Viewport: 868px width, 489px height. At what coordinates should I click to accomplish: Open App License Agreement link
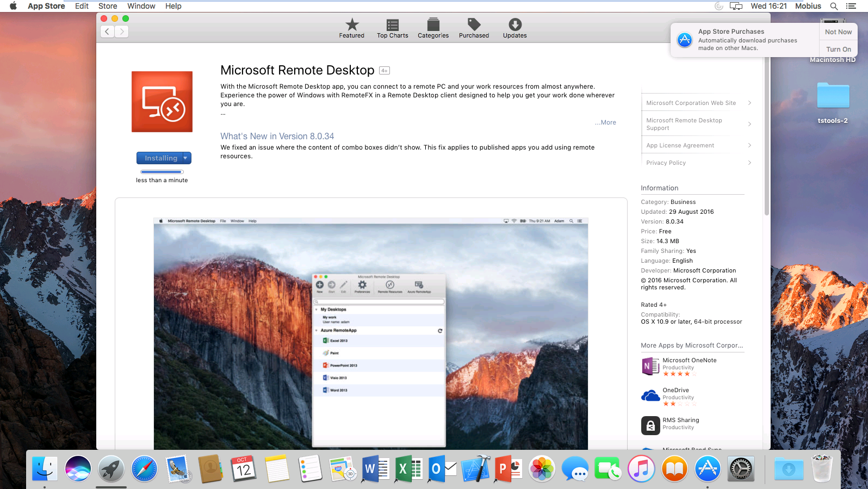tap(680, 145)
